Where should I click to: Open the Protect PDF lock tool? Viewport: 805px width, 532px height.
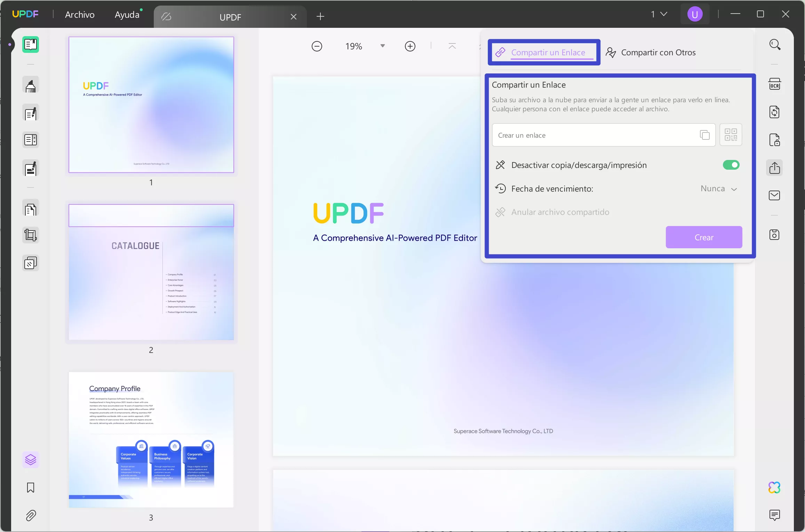[775, 140]
